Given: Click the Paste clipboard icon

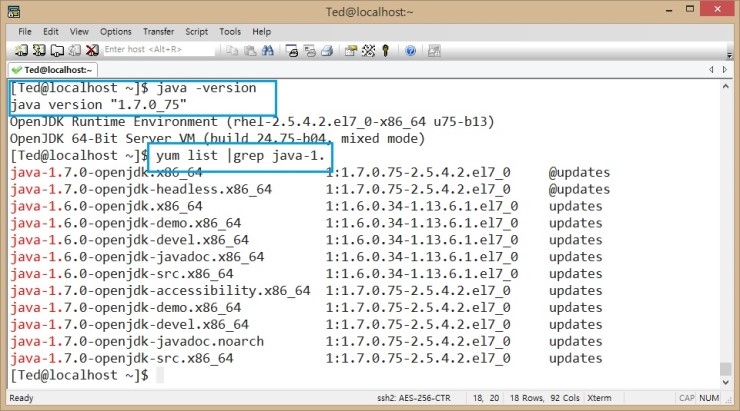Looking at the screenshot, I should tap(250, 50).
